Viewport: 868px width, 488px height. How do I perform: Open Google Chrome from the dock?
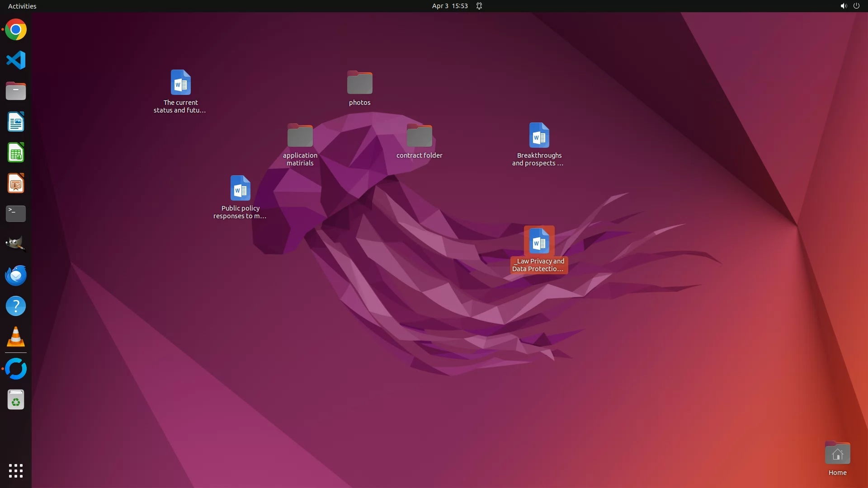[16, 30]
